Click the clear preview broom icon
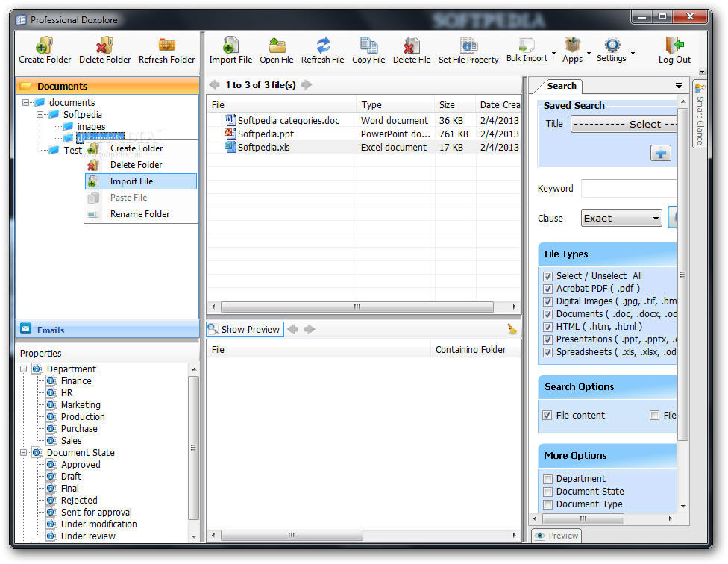The width and height of the screenshot is (728, 564). (x=512, y=329)
